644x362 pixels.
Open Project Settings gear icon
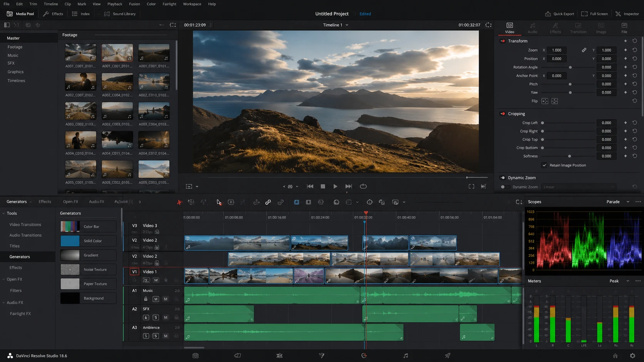(632, 356)
